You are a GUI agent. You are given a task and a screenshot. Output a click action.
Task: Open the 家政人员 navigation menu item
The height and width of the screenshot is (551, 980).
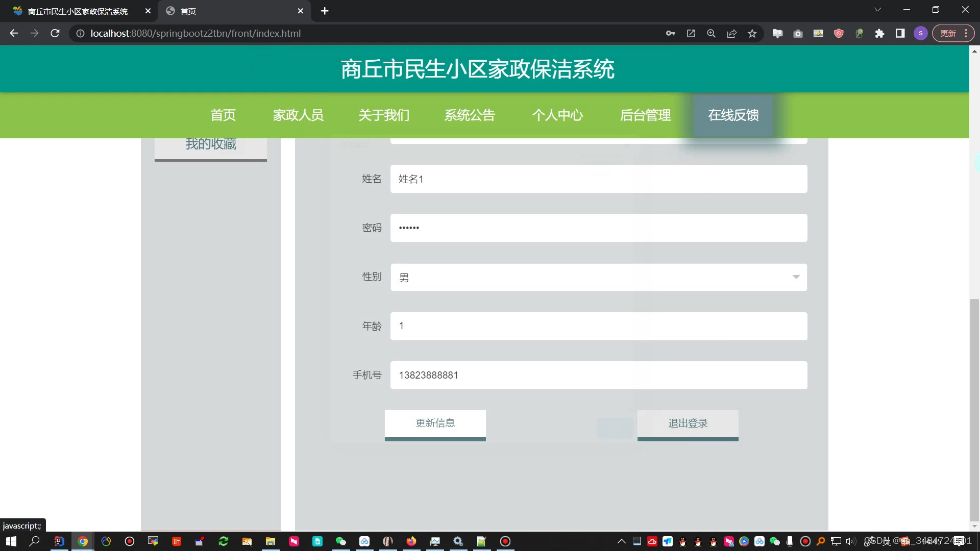(x=298, y=115)
